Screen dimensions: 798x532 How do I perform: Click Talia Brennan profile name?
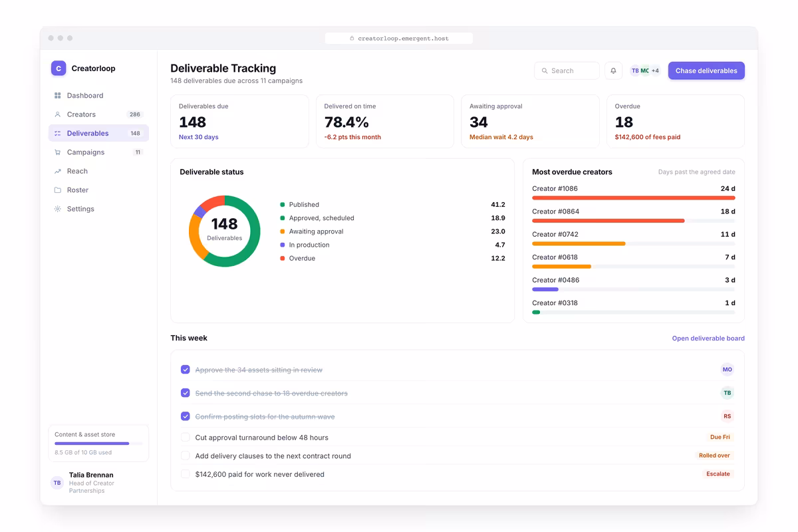[x=91, y=475]
